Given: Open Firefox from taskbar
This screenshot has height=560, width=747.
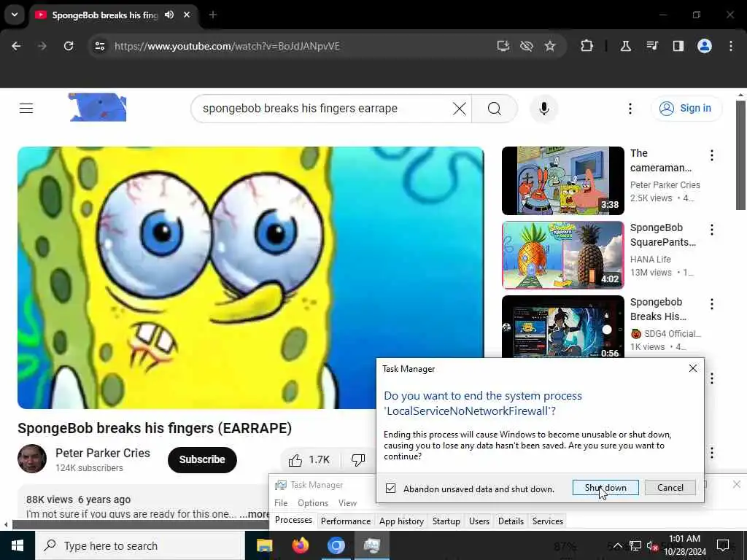Looking at the screenshot, I should pos(300,545).
